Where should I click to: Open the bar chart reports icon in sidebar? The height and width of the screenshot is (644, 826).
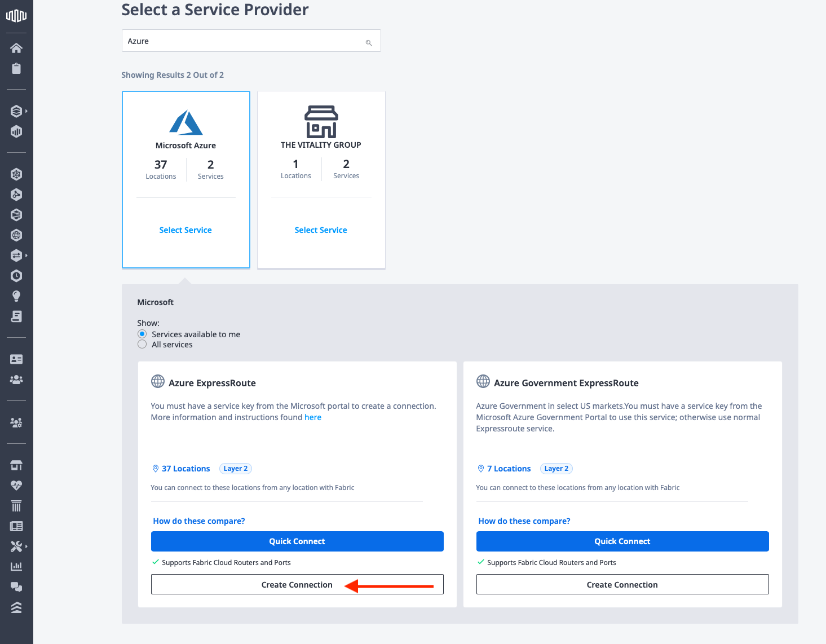[16, 566]
